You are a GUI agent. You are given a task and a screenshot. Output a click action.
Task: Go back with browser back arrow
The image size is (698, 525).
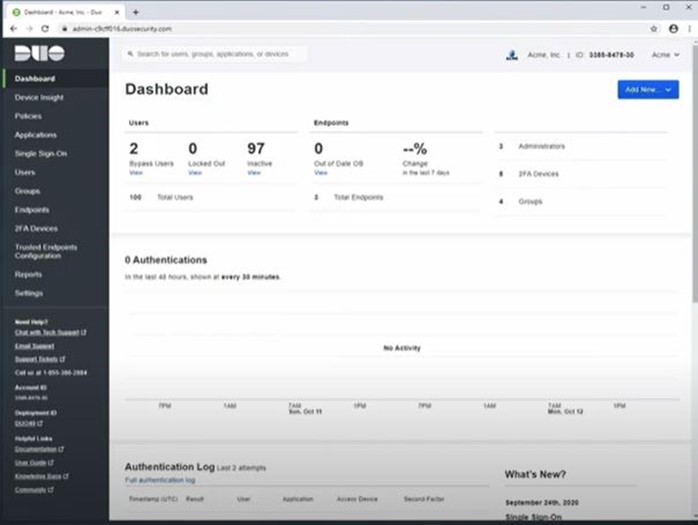[x=13, y=28]
